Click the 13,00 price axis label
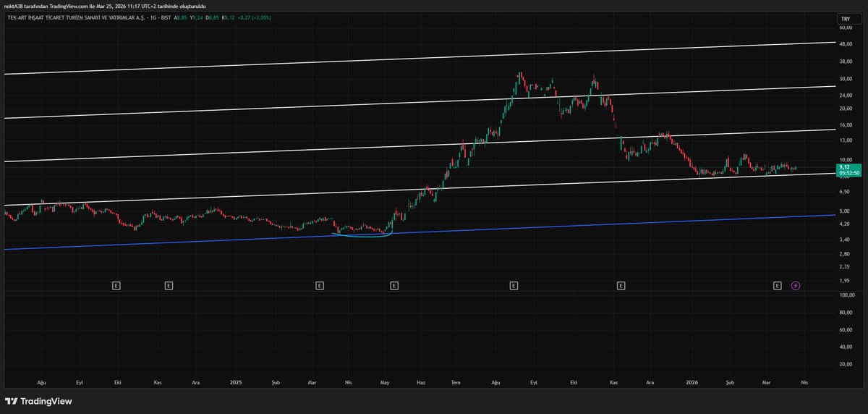 (846, 140)
